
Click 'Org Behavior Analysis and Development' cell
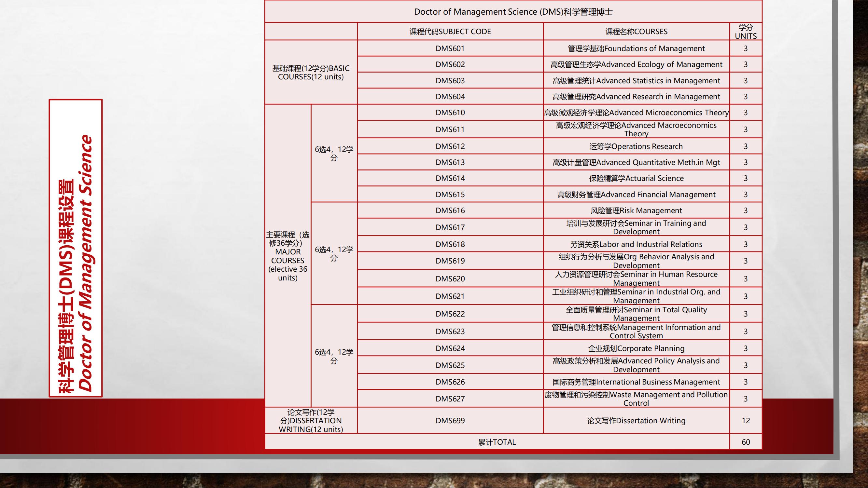click(x=636, y=261)
